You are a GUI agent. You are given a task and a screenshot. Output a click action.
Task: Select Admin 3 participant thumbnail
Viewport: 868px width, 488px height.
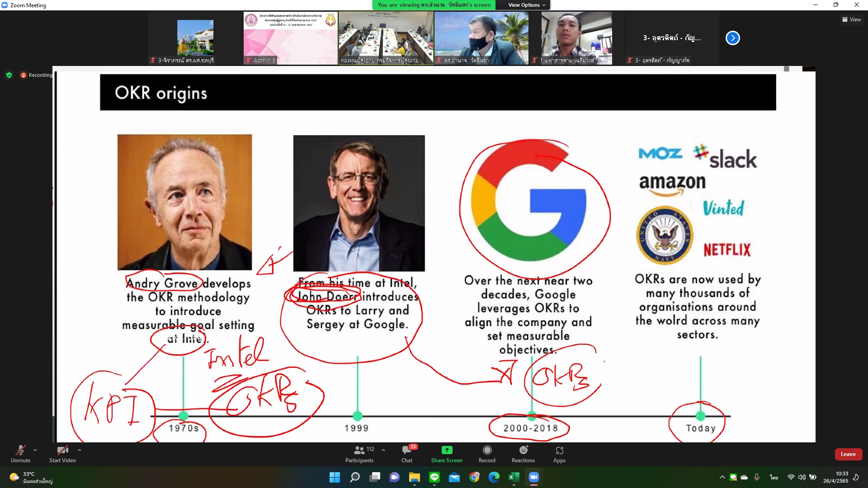(x=290, y=38)
